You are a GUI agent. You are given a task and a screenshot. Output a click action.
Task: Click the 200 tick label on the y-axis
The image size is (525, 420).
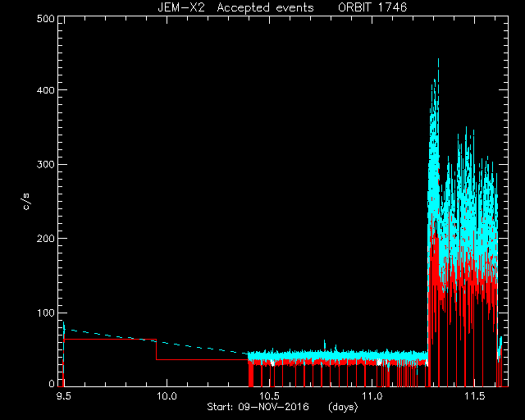(45, 239)
